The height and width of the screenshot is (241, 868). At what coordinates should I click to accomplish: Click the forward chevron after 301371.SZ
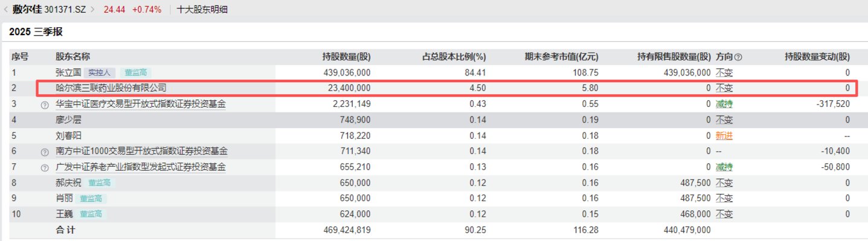[x=93, y=10]
